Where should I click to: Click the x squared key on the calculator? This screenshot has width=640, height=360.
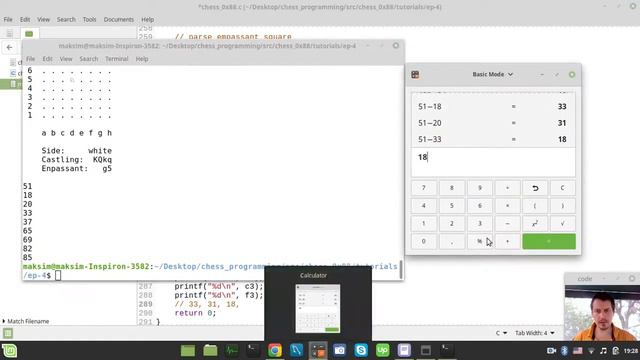click(x=535, y=223)
